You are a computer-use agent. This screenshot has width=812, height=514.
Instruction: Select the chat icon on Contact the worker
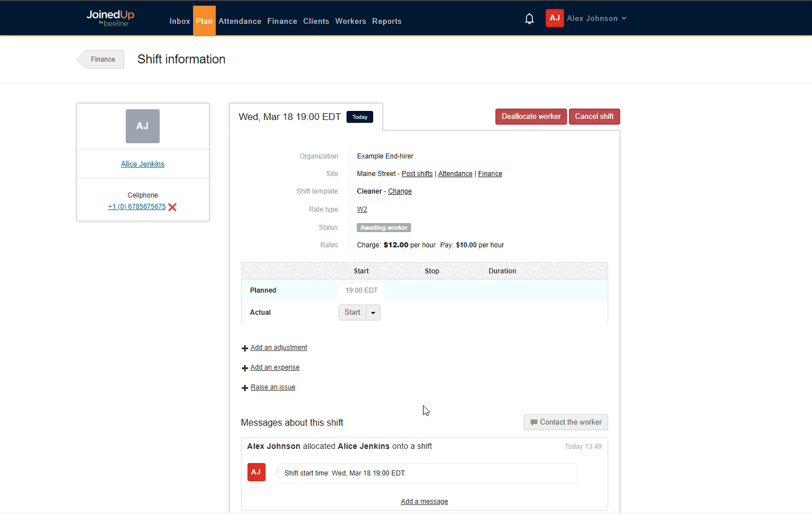[533, 422]
